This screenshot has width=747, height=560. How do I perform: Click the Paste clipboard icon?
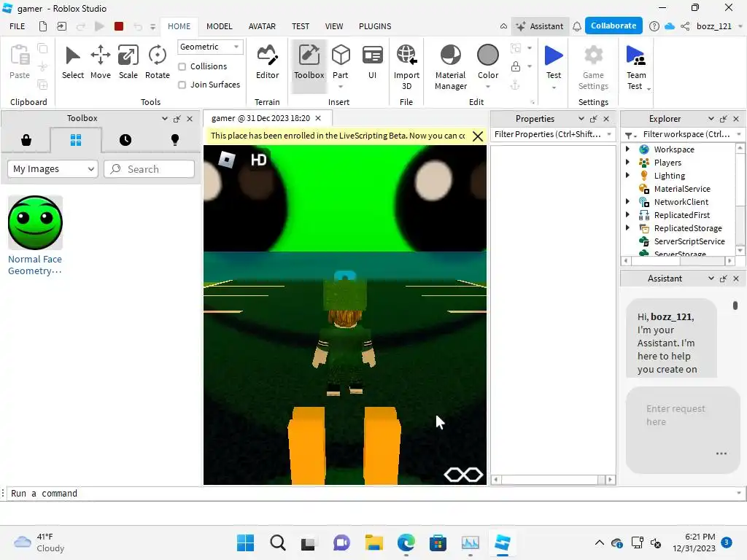20,61
